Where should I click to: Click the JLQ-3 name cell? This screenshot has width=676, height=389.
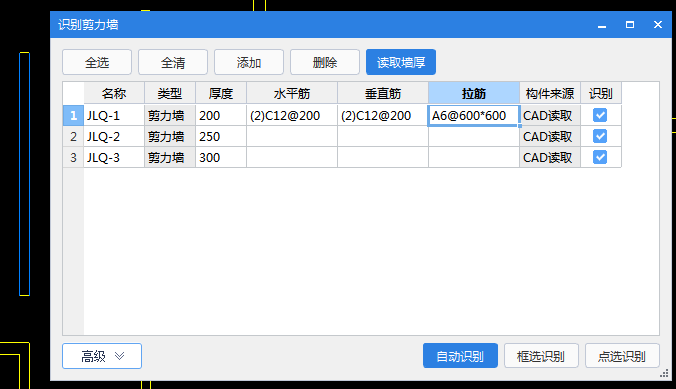point(114,157)
